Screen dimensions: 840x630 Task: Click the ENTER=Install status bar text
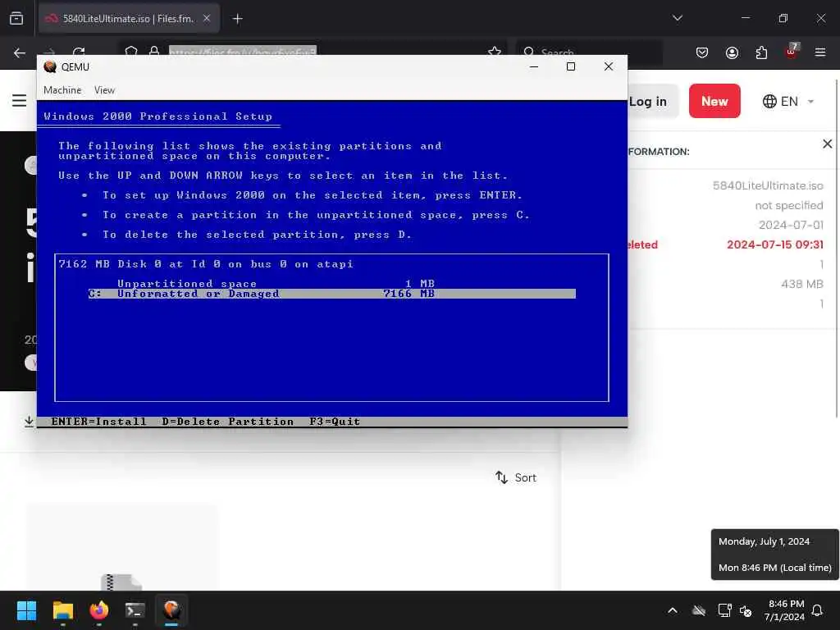(99, 422)
